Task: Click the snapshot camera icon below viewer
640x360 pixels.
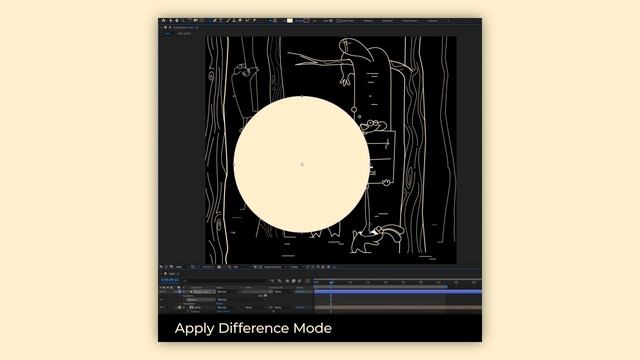Action: 219,267
